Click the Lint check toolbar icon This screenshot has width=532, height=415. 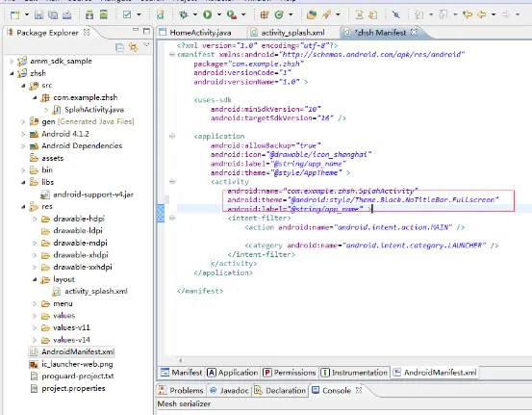pos(127,14)
